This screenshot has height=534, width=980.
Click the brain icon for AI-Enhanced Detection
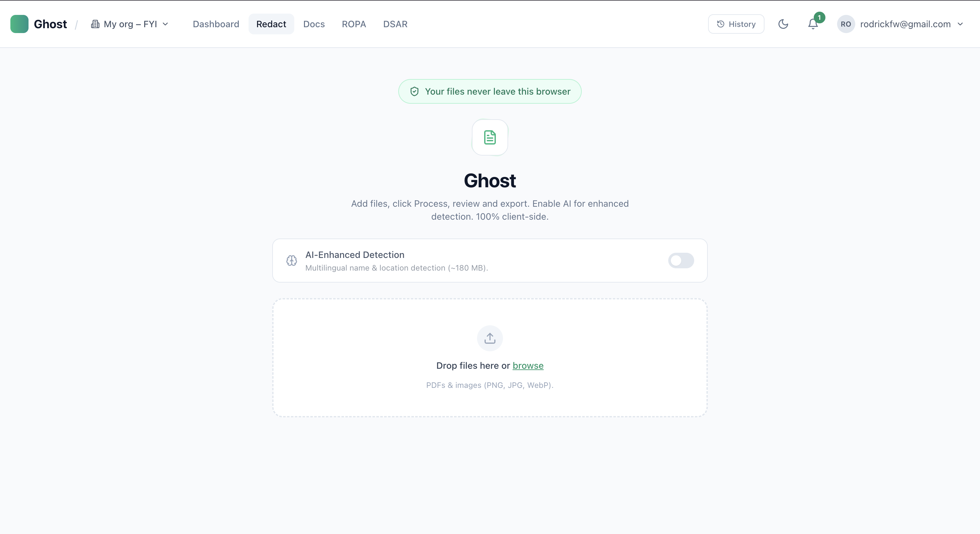(x=291, y=261)
